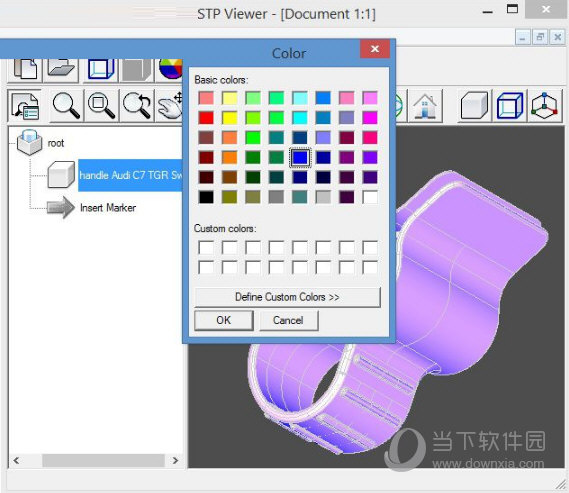The image size is (569, 493).
Task: Pick the violet swatch in fourth row
Action: click(x=370, y=158)
